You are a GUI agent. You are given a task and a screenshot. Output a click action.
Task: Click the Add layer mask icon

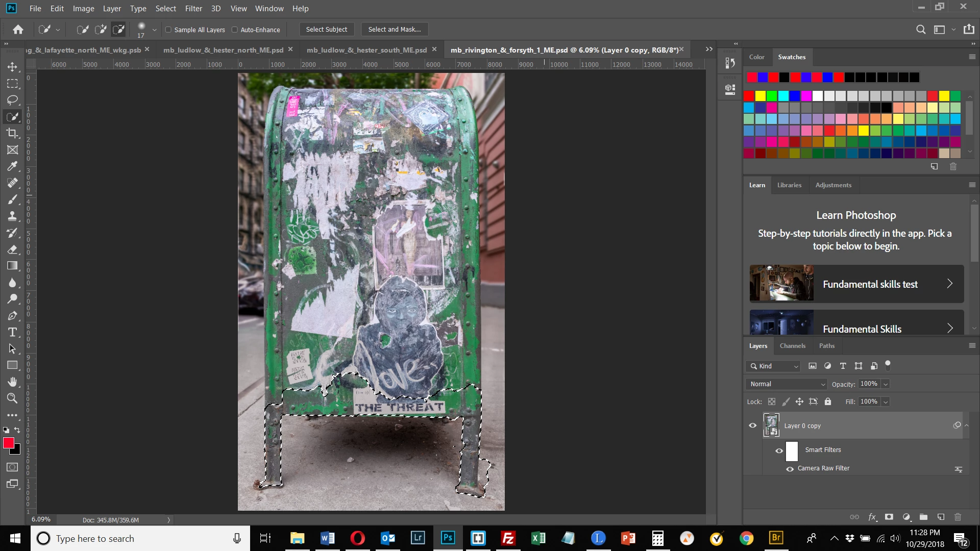tap(889, 517)
